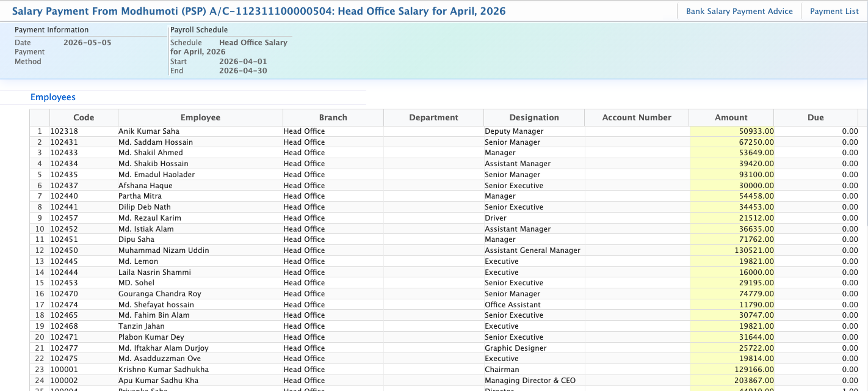
Task: Select employee row Md. Saddam Hossain
Action: click(156, 142)
